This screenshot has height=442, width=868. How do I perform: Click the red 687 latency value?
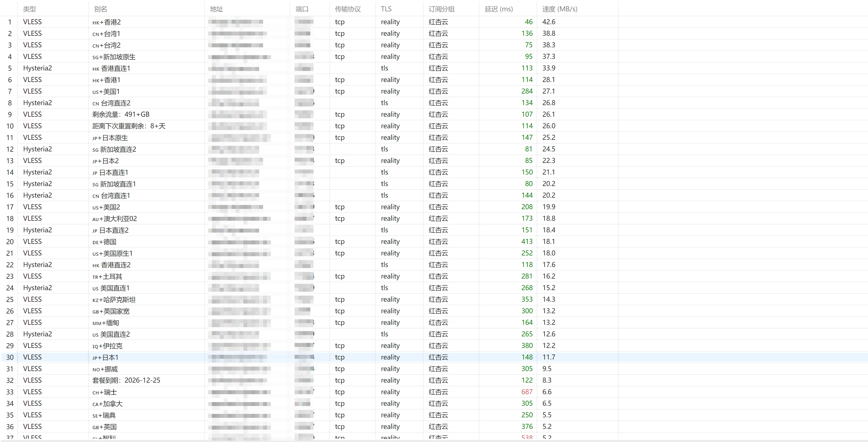pos(527,392)
